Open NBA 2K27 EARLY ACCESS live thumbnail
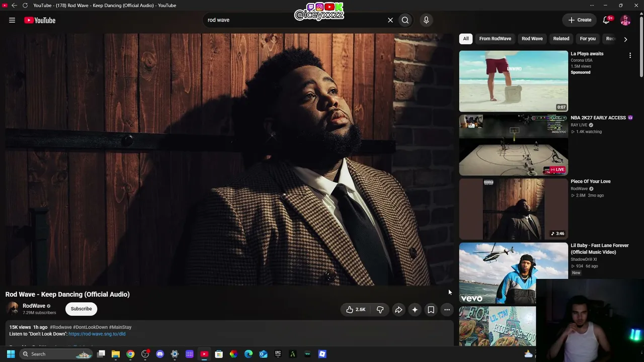 (x=513, y=145)
